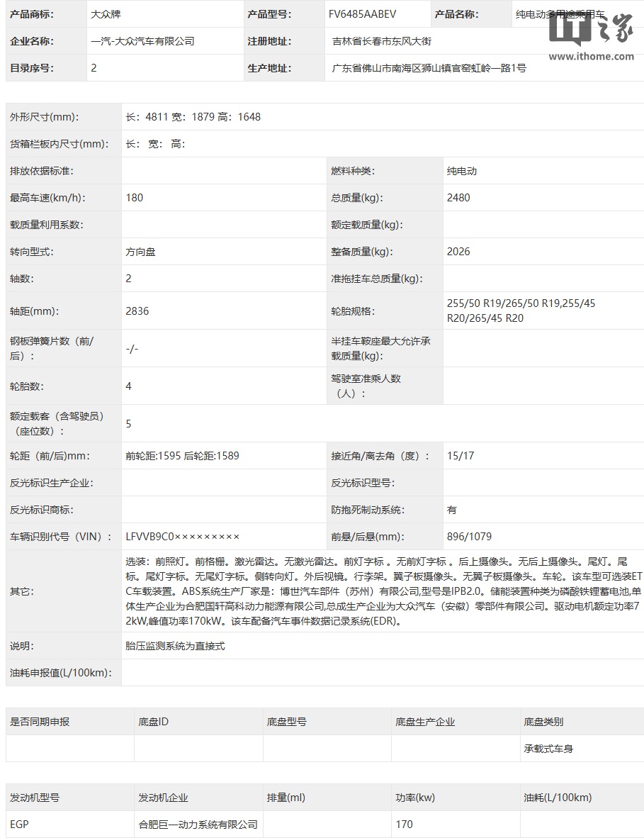Click front/rear overhang value 896/1079
The width and height of the screenshot is (644, 838).
pos(470,537)
